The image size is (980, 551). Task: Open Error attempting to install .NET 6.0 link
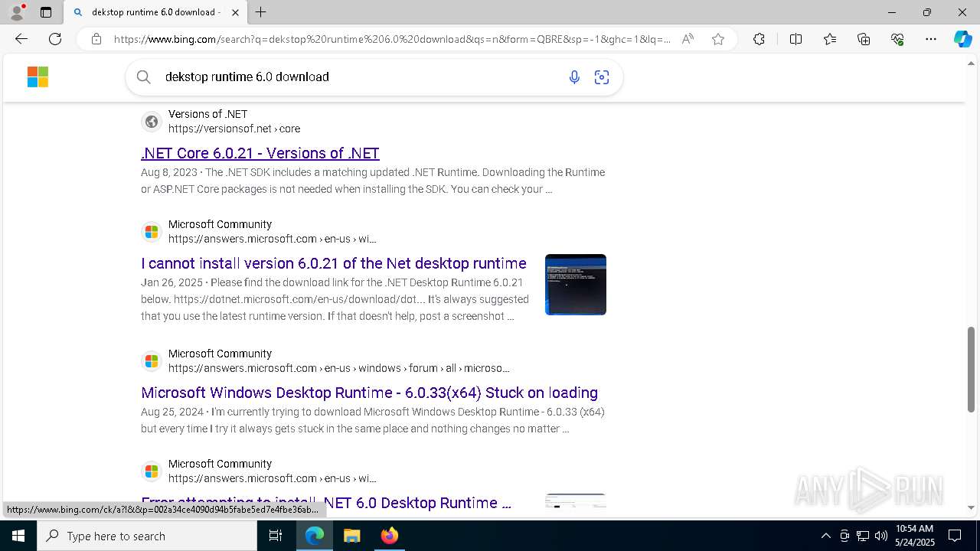pos(326,503)
